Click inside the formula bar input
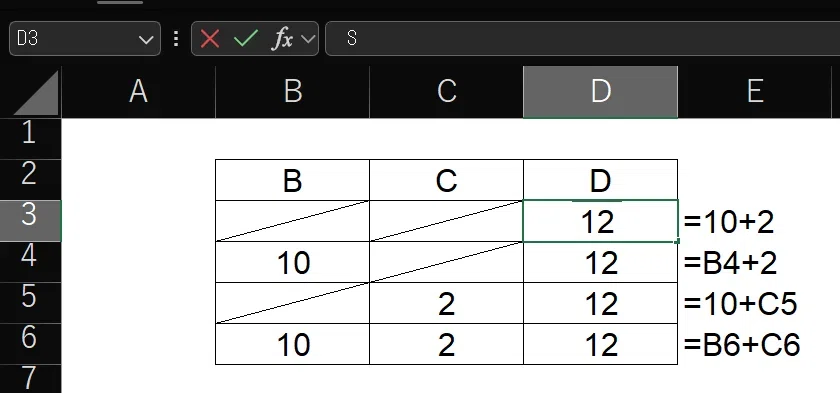840x393 pixels. coord(582,39)
